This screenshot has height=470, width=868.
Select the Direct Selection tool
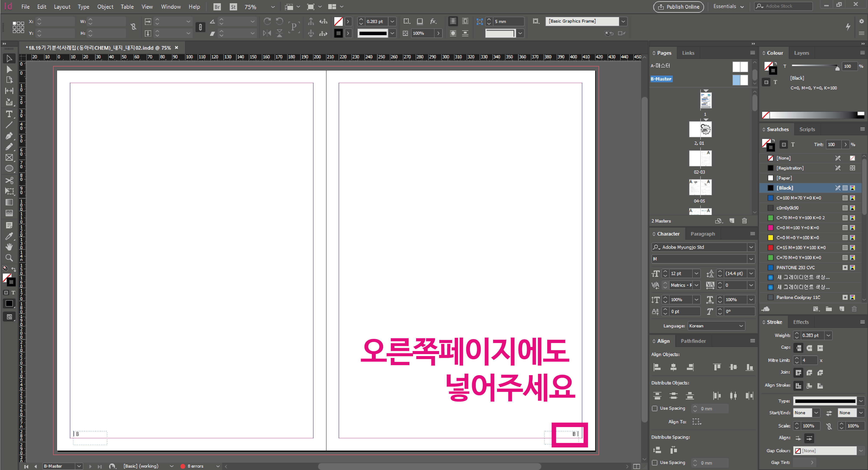click(x=9, y=69)
